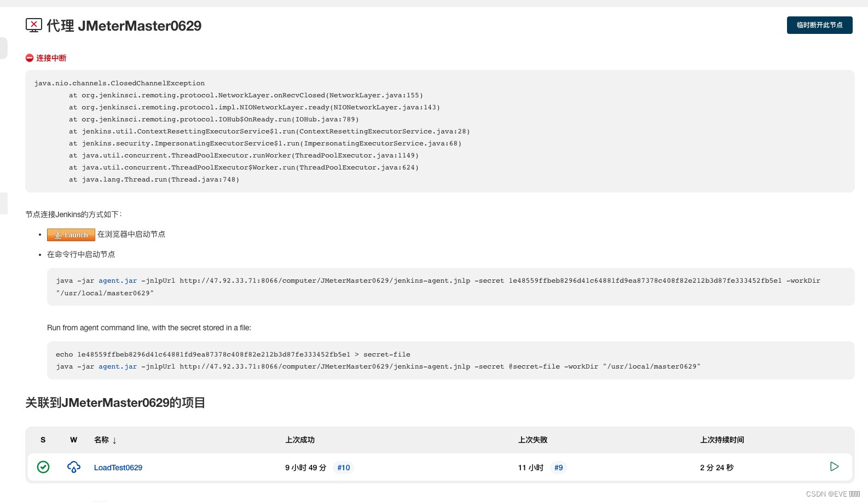Click the java.lang.Thread.run stack trace line
The image size is (868, 502).
(x=154, y=179)
